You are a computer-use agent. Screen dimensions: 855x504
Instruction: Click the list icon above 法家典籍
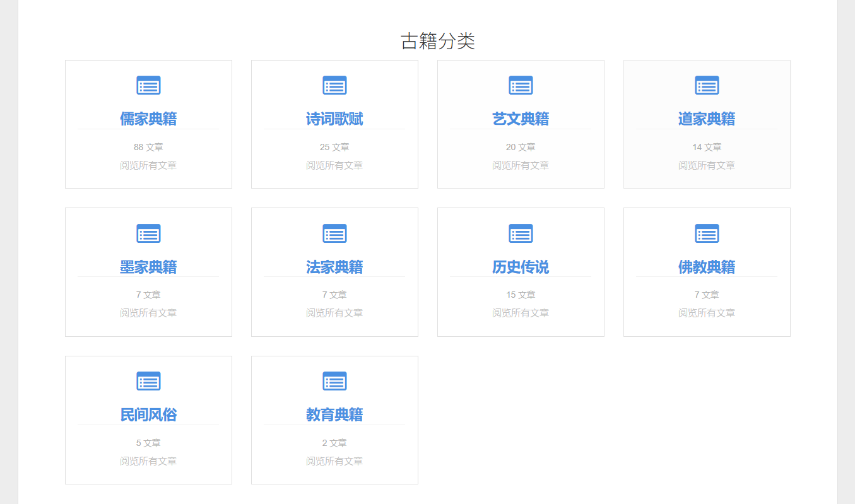pos(334,233)
